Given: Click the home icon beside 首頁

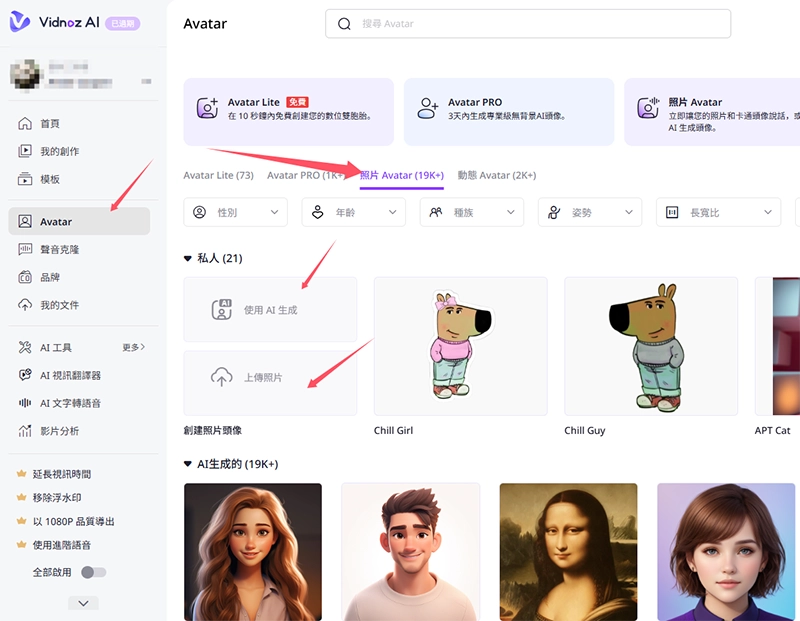Looking at the screenshot, I should click(x=24, y=123).
